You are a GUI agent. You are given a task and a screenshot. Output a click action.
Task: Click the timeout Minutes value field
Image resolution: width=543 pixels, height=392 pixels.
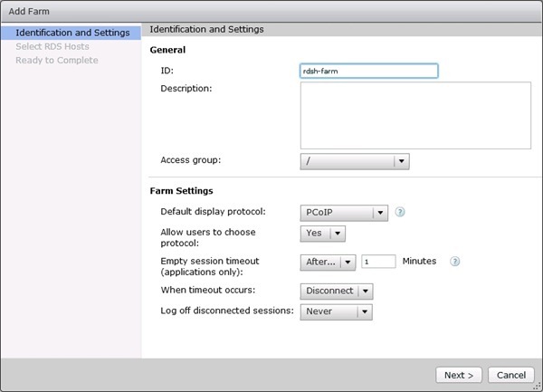tap(378, 262)
